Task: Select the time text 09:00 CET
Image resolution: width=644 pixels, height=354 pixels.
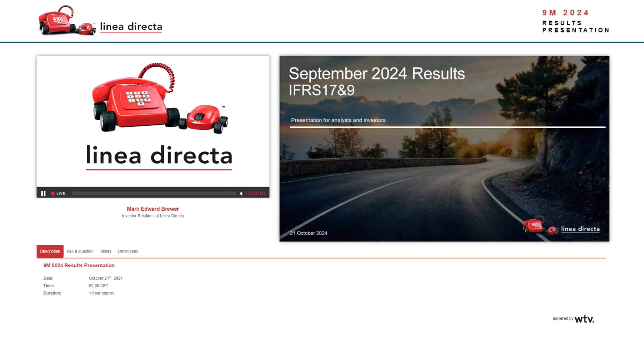Action: (x=98, y=286)
